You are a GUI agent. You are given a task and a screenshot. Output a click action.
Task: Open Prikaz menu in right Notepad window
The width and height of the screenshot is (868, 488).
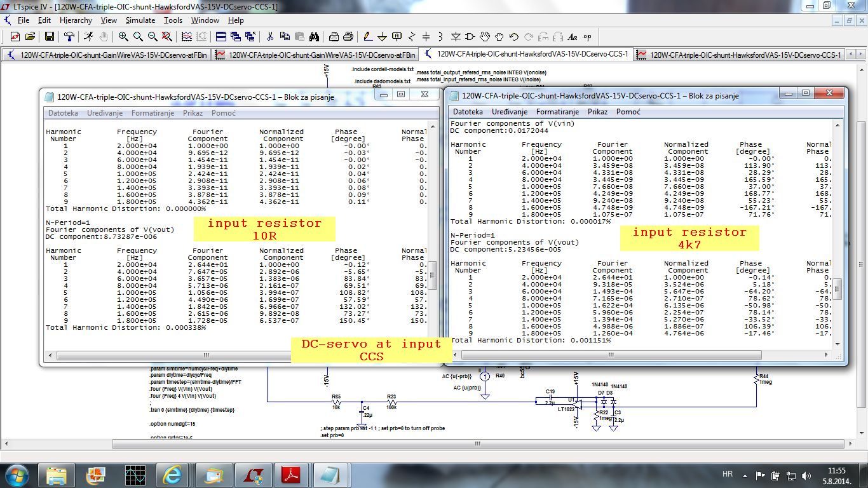coord(597,112)
